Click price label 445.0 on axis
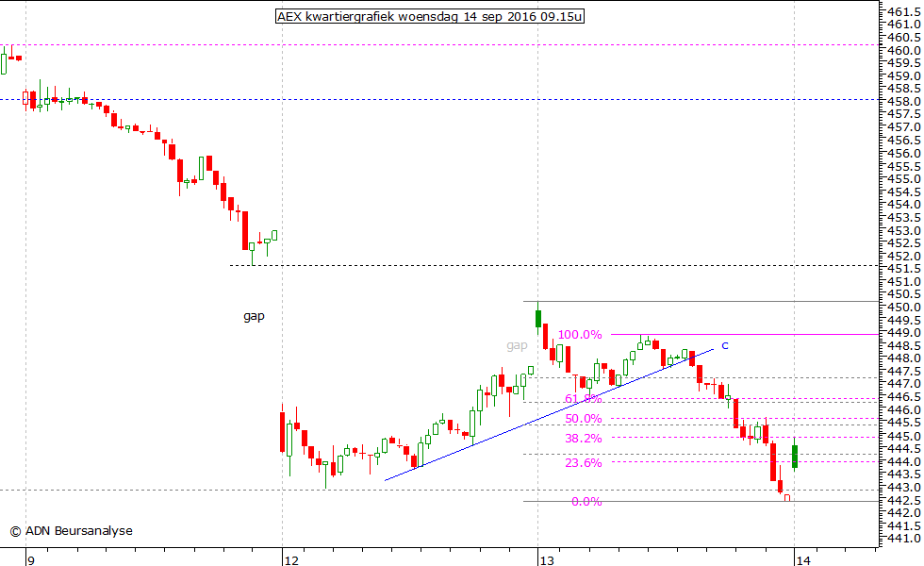 [904, 436]
